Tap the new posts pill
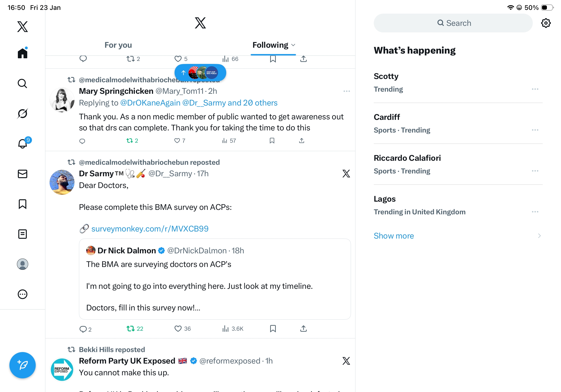This screenshot has width=561, height=392. pyautogui.click(x=200, y=73)
